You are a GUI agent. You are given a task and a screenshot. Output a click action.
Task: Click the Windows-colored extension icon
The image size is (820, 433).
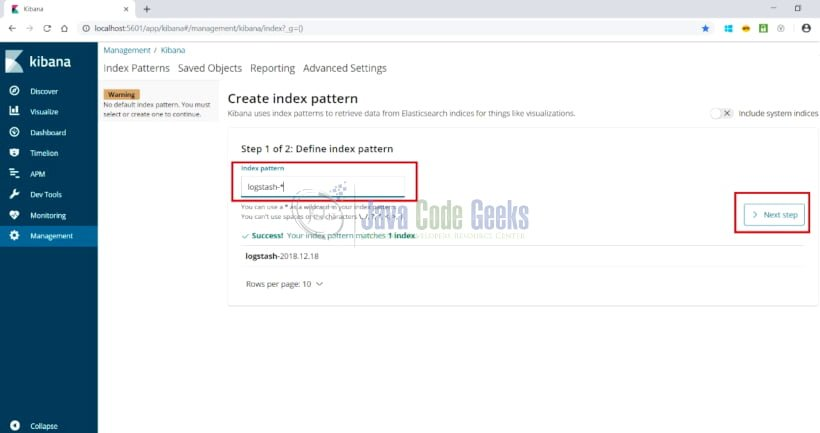click(x=728, y=28)
